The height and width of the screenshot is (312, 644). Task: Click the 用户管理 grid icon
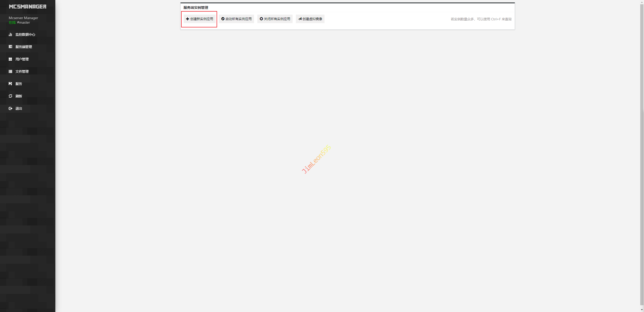point(10,59)
